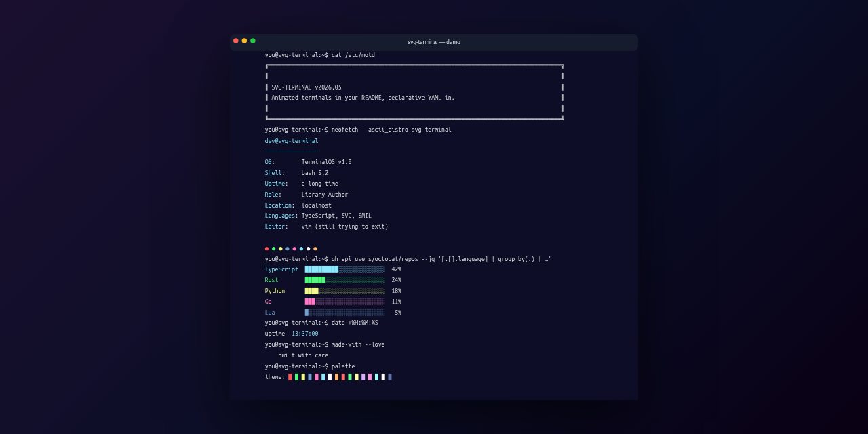Select the orange swatch in theme palette line
The width and height of the screenshot is (868, 434).
[x=336, y=377]
